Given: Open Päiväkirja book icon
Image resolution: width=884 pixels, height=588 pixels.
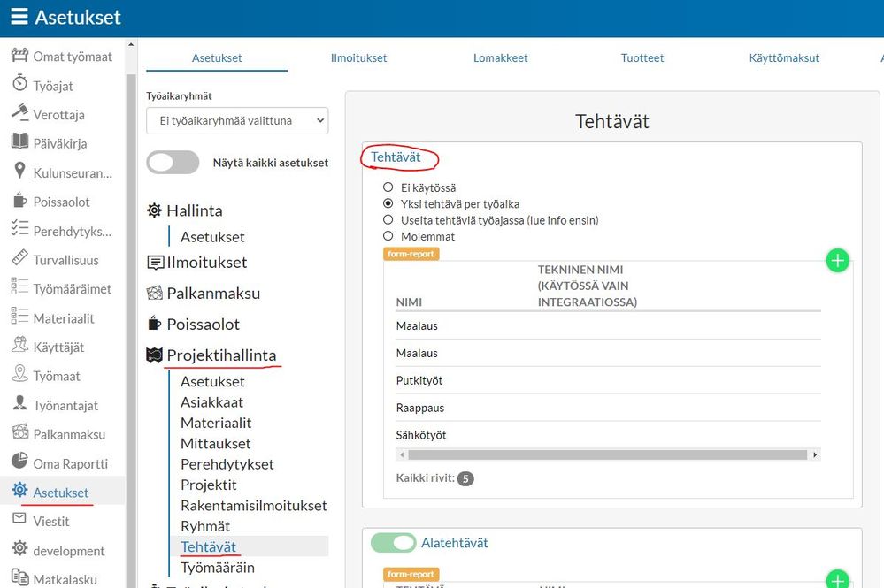Looking at the screenshot, I should (x=19, y=141).
